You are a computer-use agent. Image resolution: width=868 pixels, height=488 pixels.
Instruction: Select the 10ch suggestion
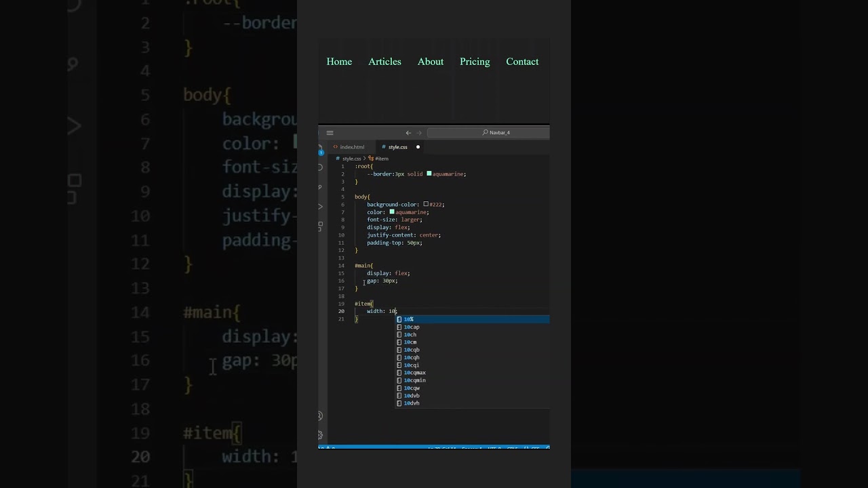pos(473,335)
